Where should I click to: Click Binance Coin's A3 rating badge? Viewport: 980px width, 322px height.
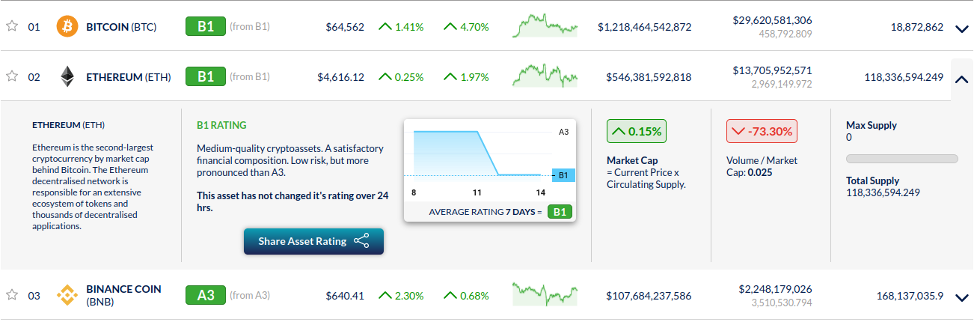206,295
